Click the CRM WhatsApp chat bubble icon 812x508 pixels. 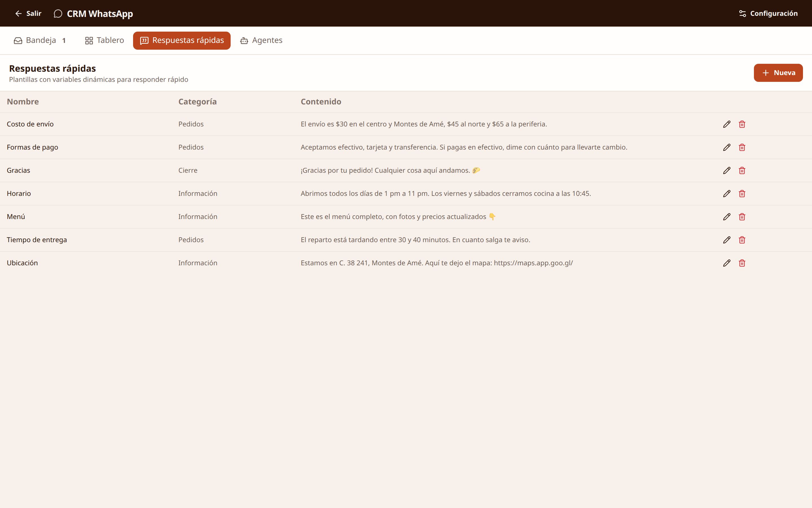58,14
